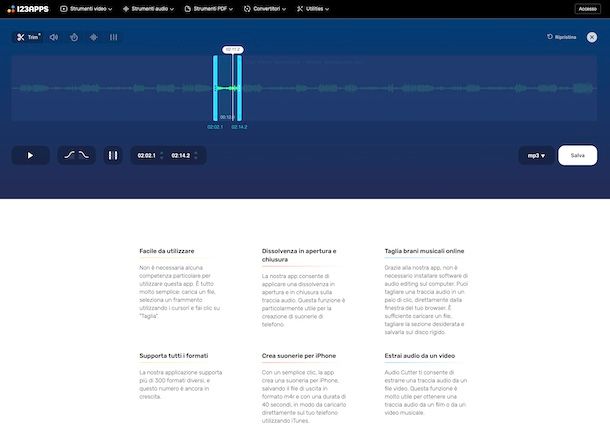The height and width of the screenshot is (430, 610).
Task: Toggle the fade-out effect
Action: 84,155
